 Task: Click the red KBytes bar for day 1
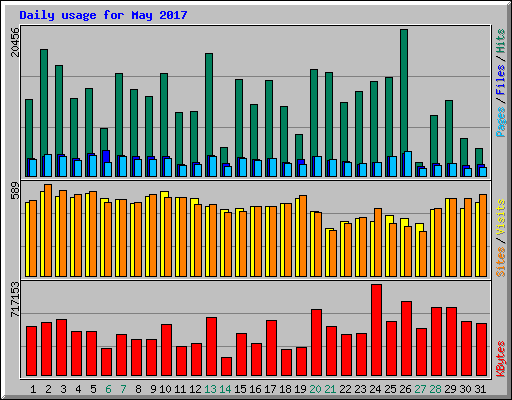[x=31, y=351]
